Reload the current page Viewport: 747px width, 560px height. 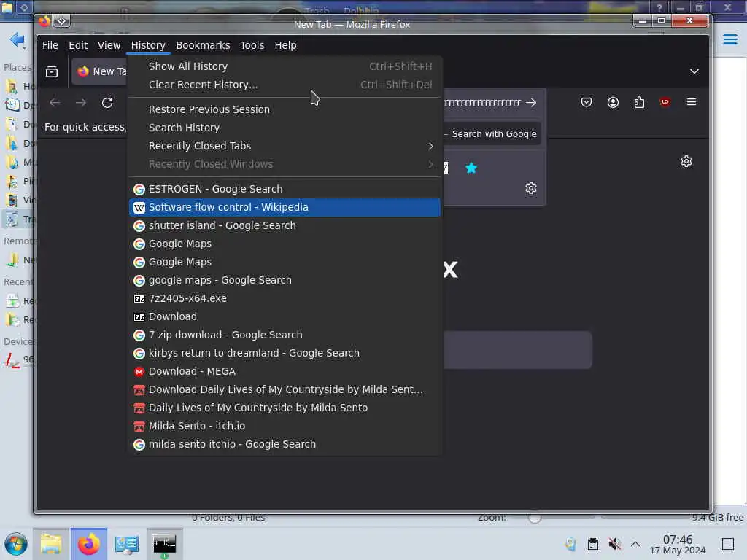click(107, 102)
